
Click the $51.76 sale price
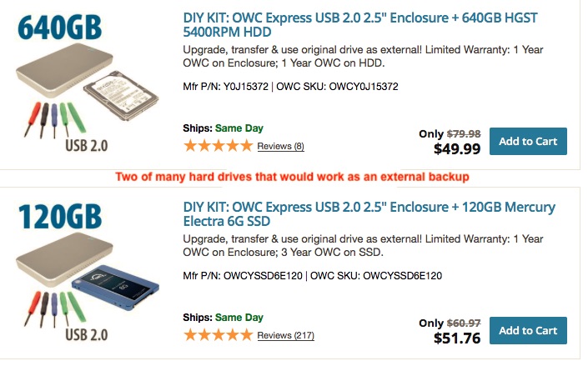point(457,339)
